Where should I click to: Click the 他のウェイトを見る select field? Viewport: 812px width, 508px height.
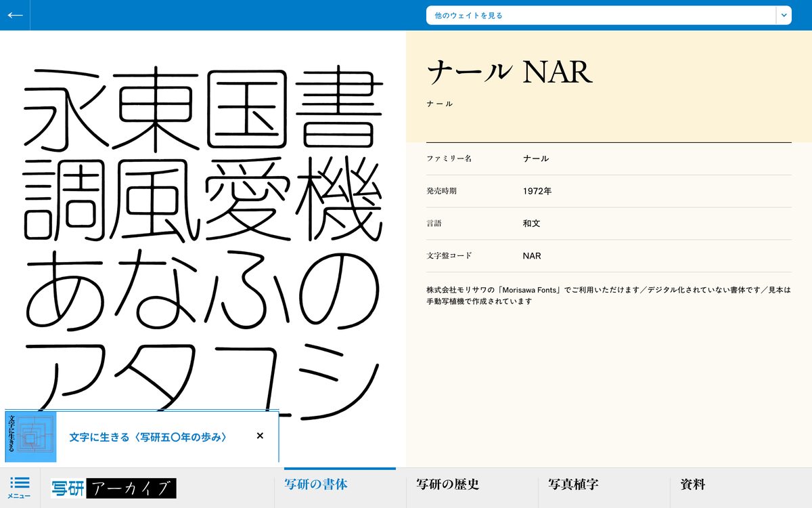coord(608,15)
